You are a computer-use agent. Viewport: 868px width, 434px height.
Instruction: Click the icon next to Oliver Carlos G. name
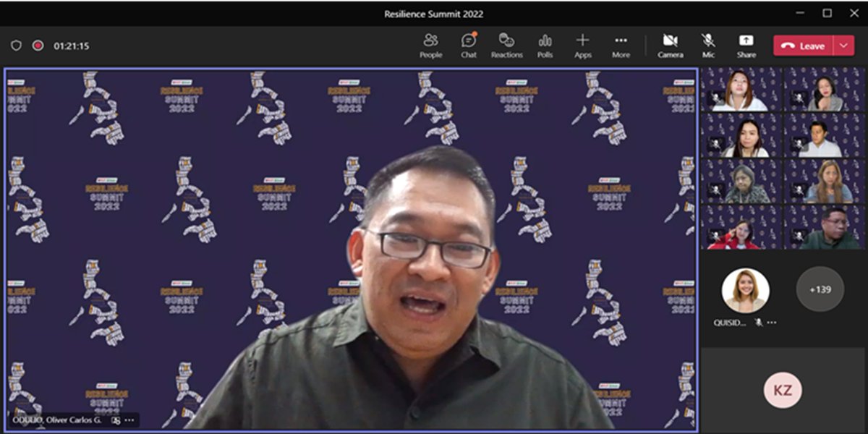click(x=116, y=420)
